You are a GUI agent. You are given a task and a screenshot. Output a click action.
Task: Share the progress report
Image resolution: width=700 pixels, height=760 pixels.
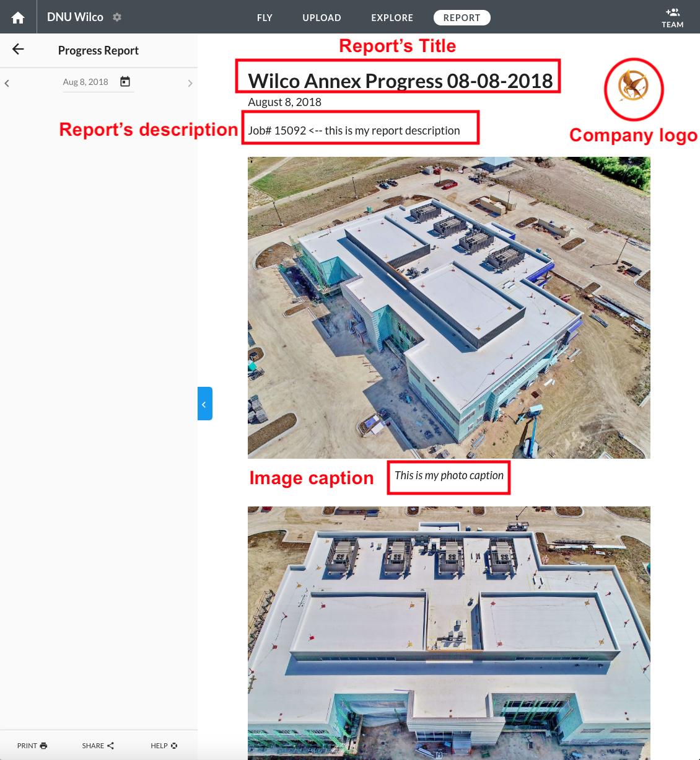pyautogui.click(x=98, y=746)
